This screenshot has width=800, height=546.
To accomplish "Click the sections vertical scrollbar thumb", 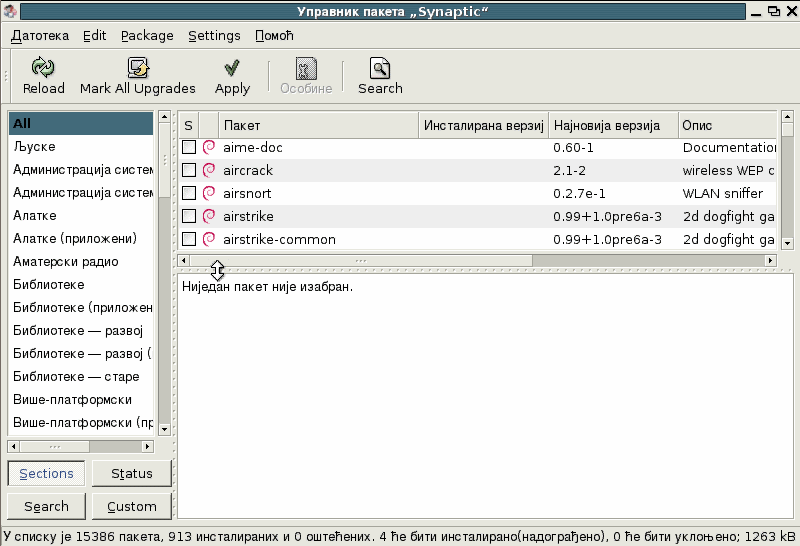I will click(x=164, y=160).
